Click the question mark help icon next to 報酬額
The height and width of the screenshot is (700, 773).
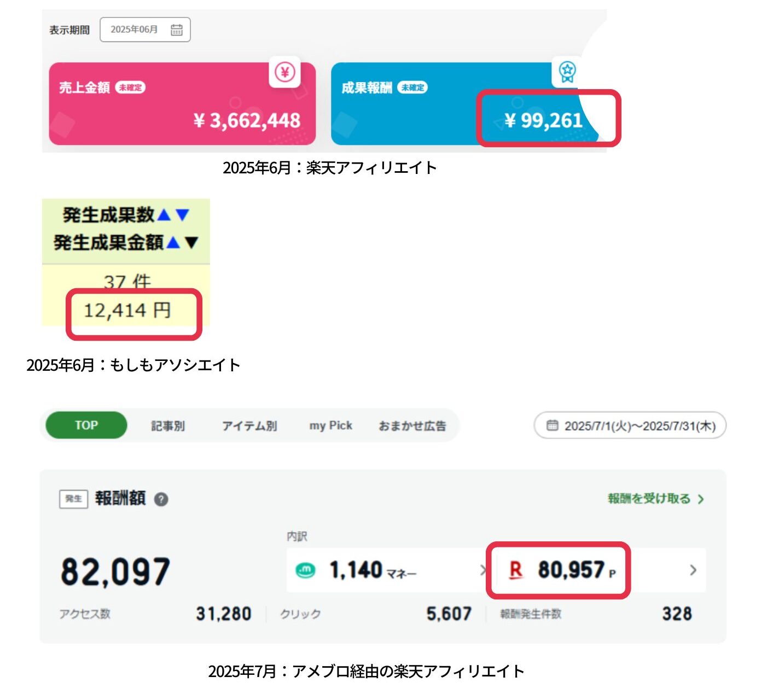click(x=161, y=499)
